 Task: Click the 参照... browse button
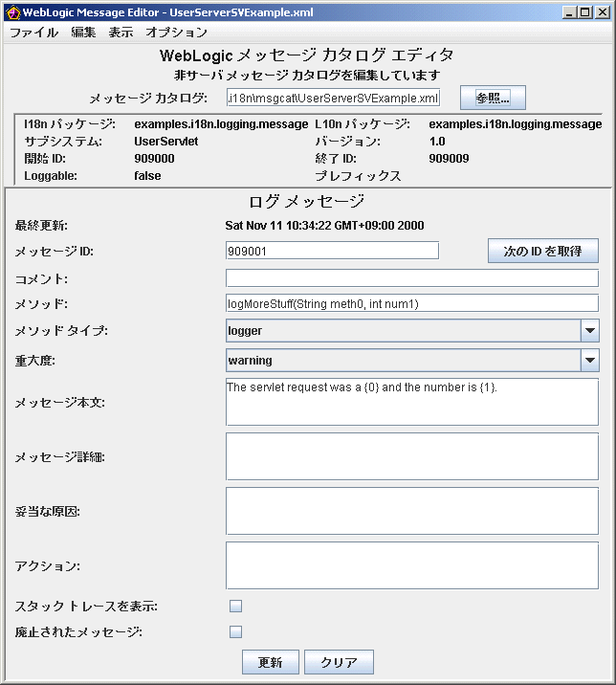pyautogui.click(x=493, y=98)
